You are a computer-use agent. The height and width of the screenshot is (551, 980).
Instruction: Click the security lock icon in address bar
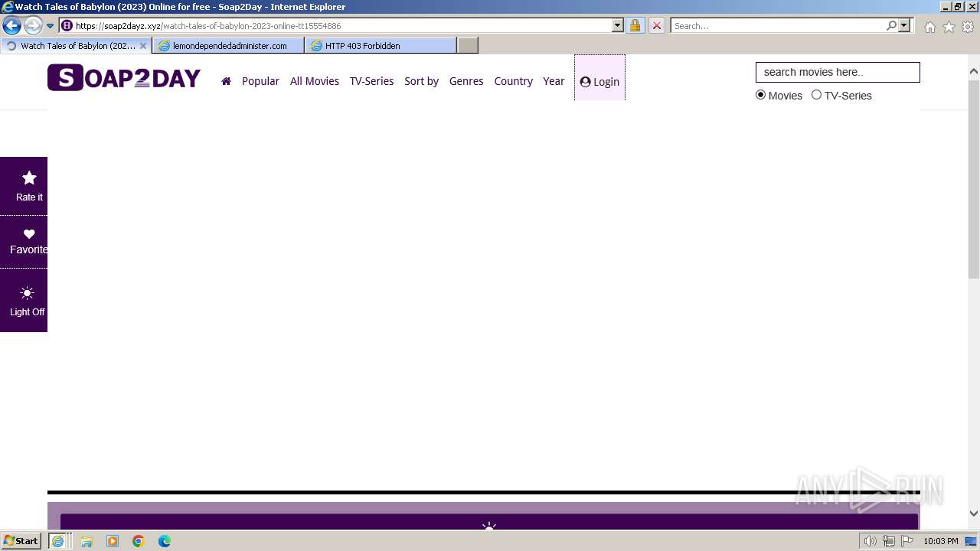tap(635, 25)
